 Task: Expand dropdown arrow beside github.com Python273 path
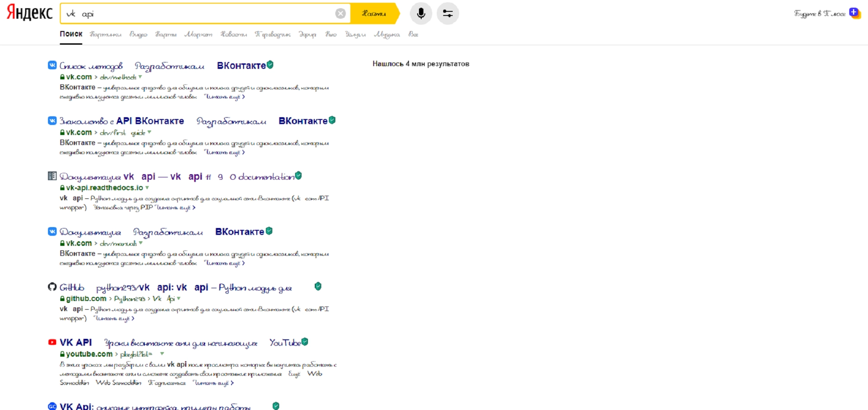(179, 298)
